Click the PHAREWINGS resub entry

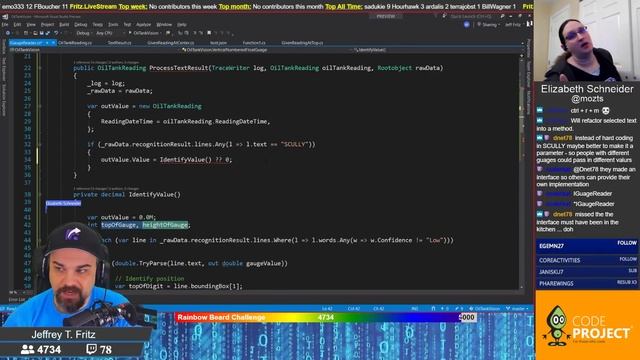coord(587,283)
